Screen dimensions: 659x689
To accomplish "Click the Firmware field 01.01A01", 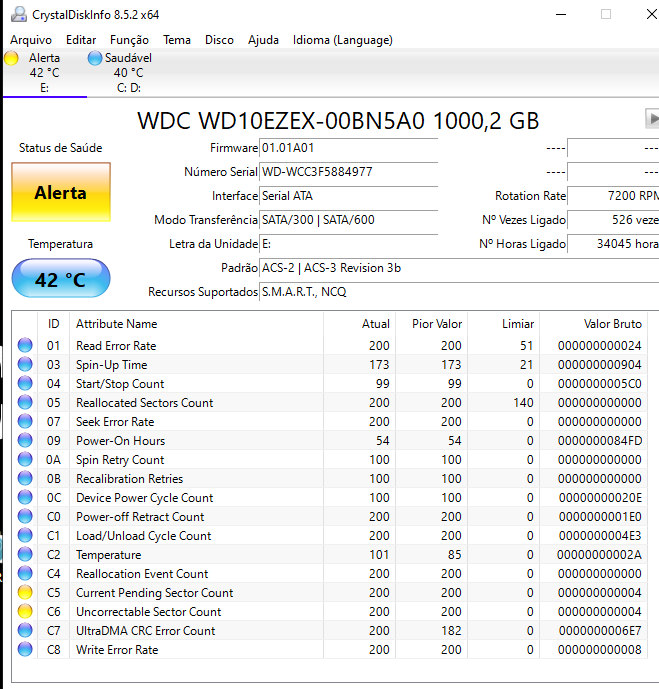I will 348,148.
